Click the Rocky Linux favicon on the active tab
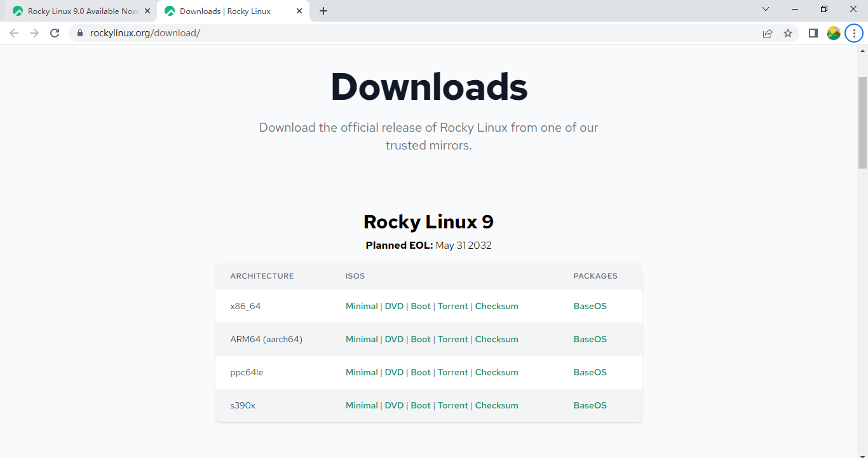 169,11
